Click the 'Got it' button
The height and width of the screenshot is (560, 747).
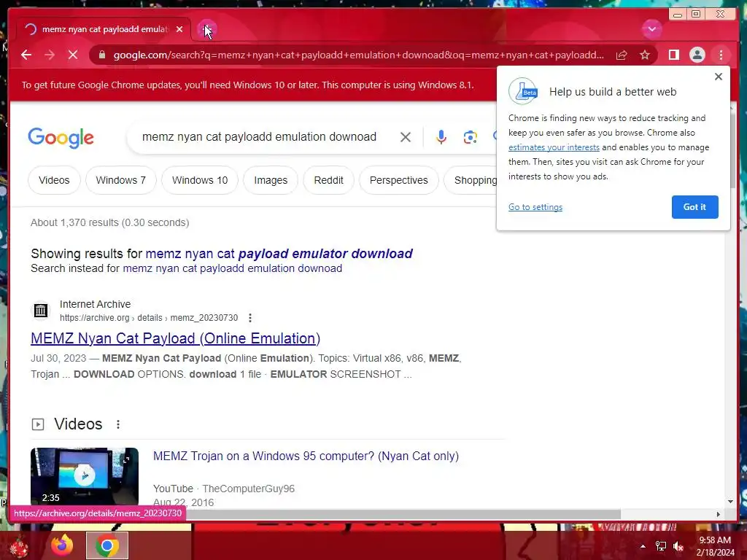coord(694,206)
